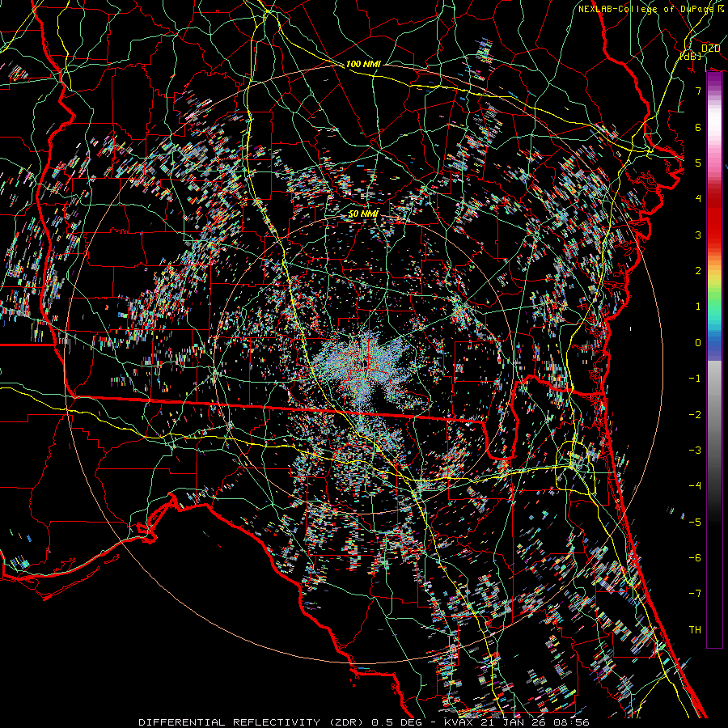
Task: Click the -3 value on the dB scale
Action: [x=695, y=451]
